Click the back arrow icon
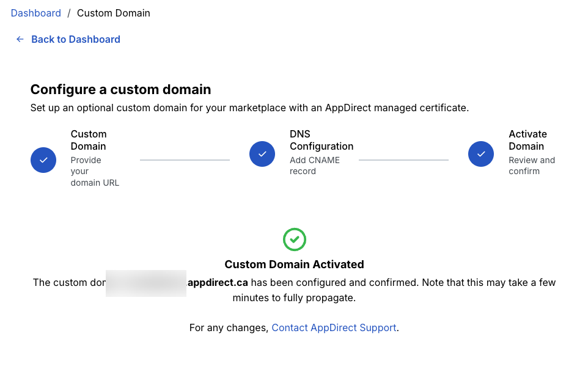 (x=20, y=39)
